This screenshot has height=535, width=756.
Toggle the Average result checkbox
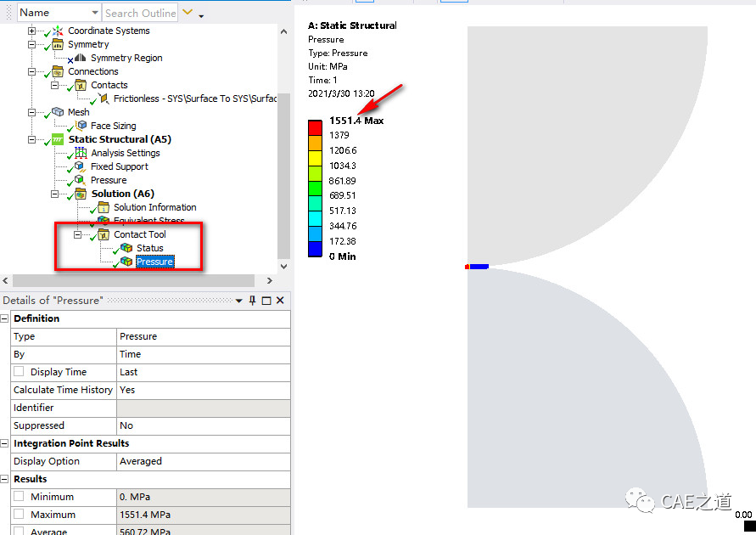[19, 531]
